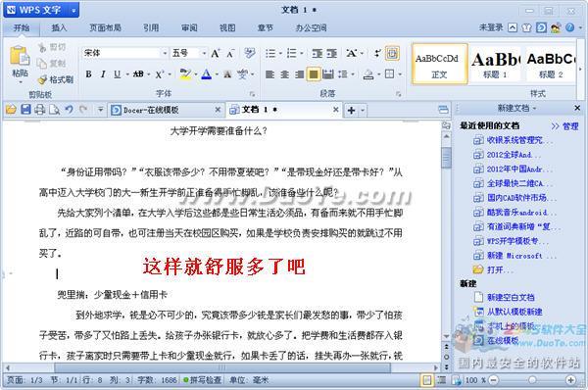Click the Print icon in quick toolbar
This screenshot has height=390, width=588.
click(40, 110)
